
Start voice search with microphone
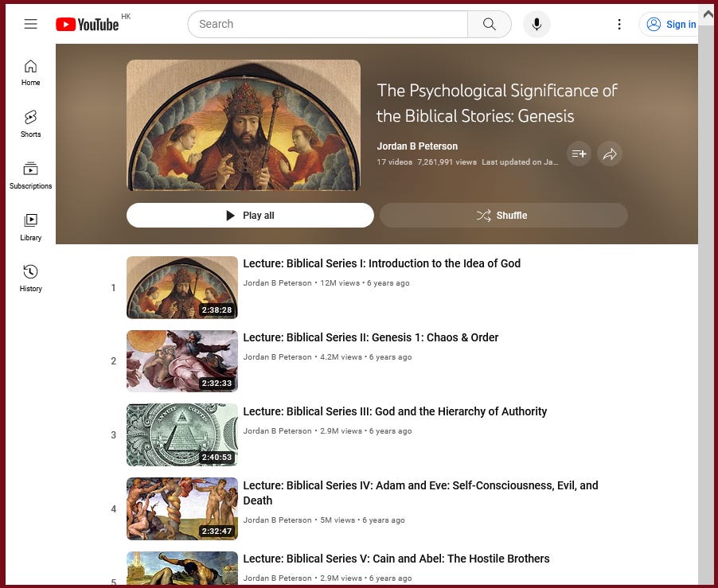[537, 24]
